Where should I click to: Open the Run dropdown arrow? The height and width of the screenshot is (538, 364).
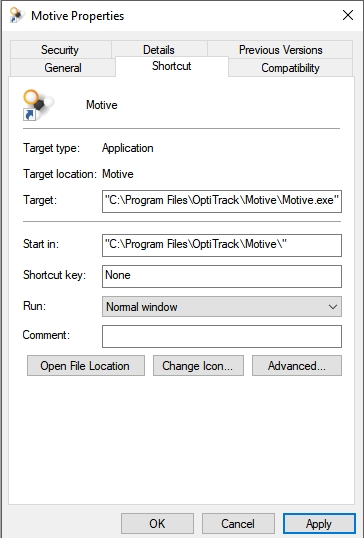(x=332, y=307)
